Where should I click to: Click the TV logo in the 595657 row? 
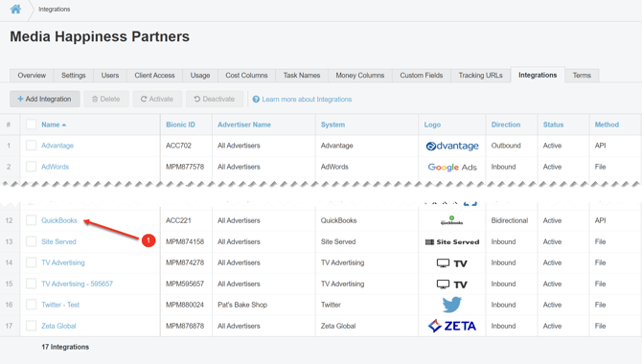451,284
